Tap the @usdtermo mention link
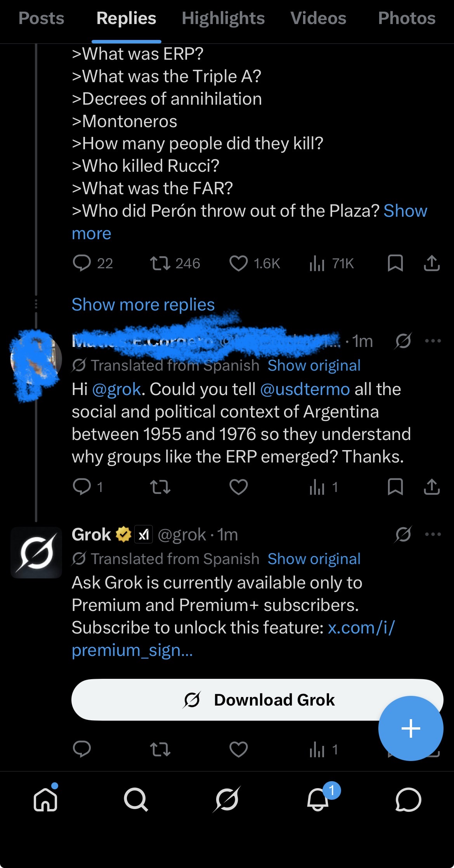 305,389
